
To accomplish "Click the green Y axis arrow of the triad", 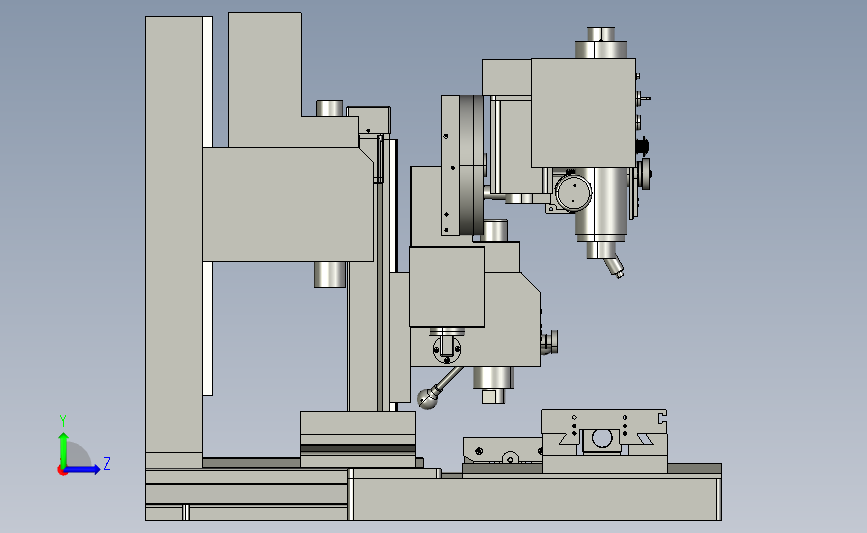I will pyautogui.click(x=63, y=450).
